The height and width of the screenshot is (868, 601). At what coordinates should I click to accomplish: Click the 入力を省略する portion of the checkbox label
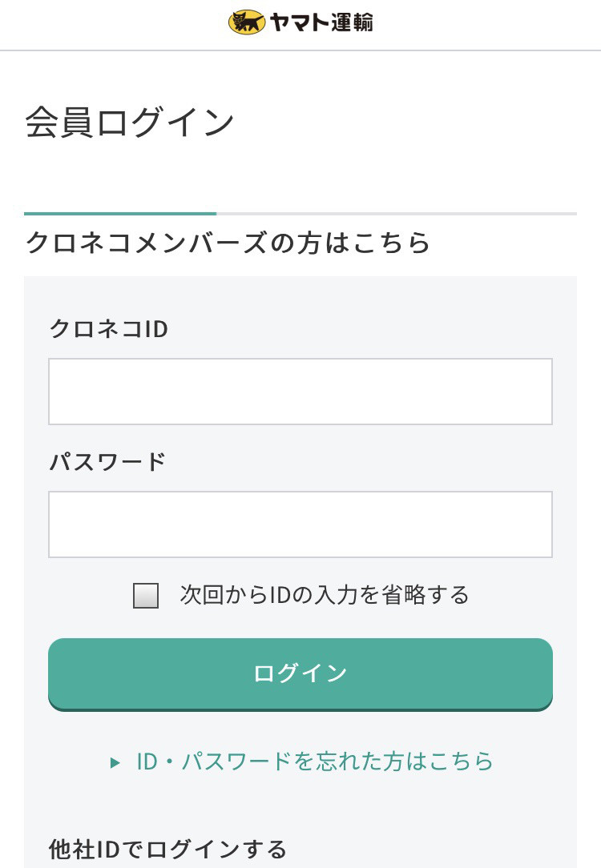pos(392,595)
